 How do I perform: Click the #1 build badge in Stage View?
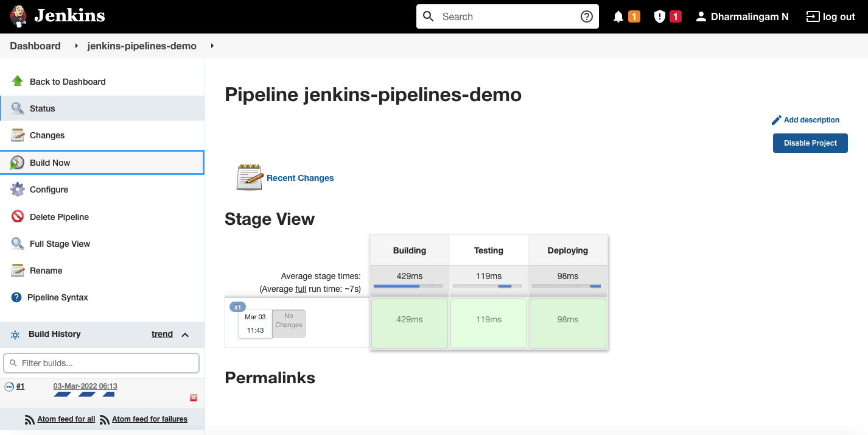[x=238, y=306]
